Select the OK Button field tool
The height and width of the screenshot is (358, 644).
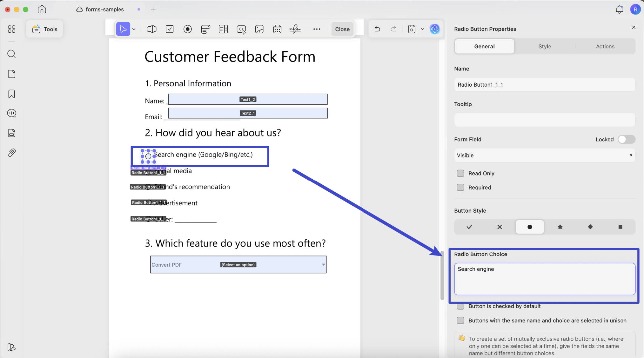241,29
